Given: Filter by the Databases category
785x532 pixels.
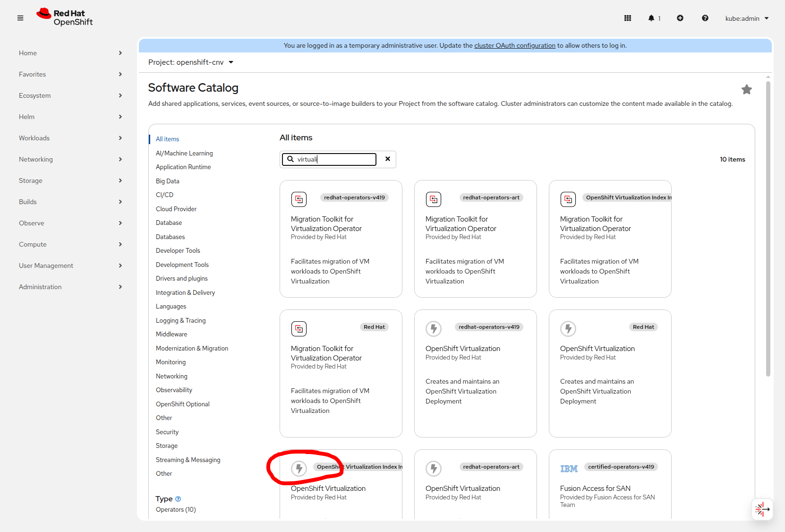Looking at the screenshot, I should [x=171, y=237].
